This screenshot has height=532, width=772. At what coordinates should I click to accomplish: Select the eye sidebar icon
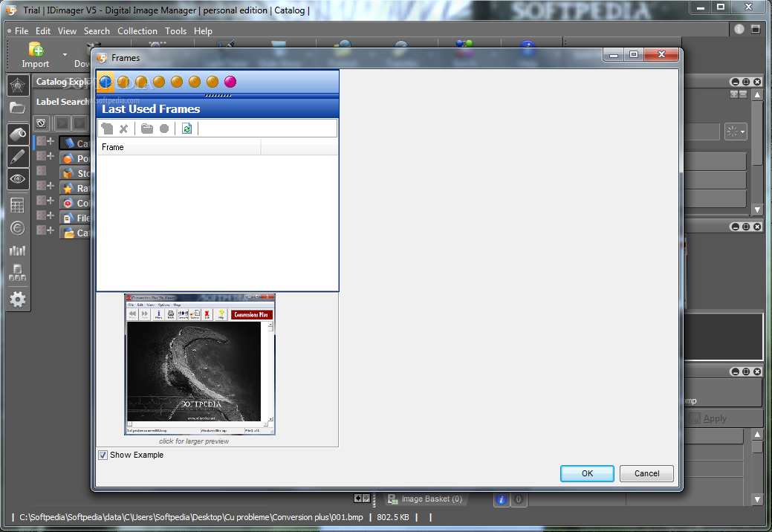pyautogui.click(x=18, y=178)
